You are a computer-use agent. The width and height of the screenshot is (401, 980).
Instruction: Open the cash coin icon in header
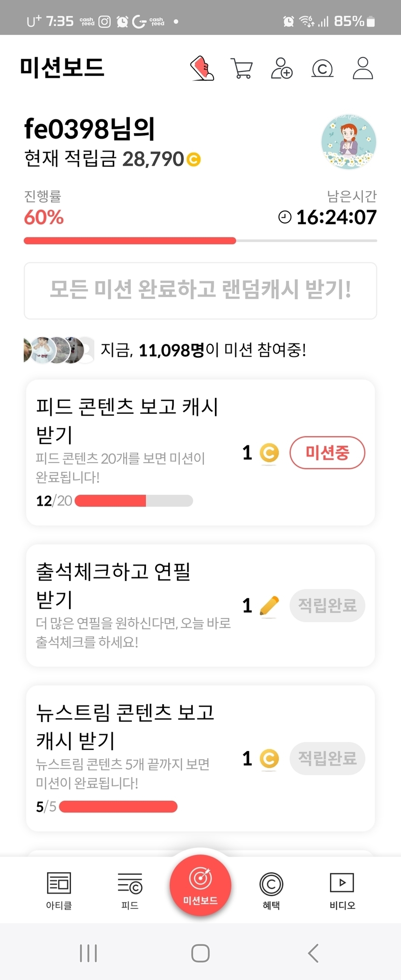[322, 69]
